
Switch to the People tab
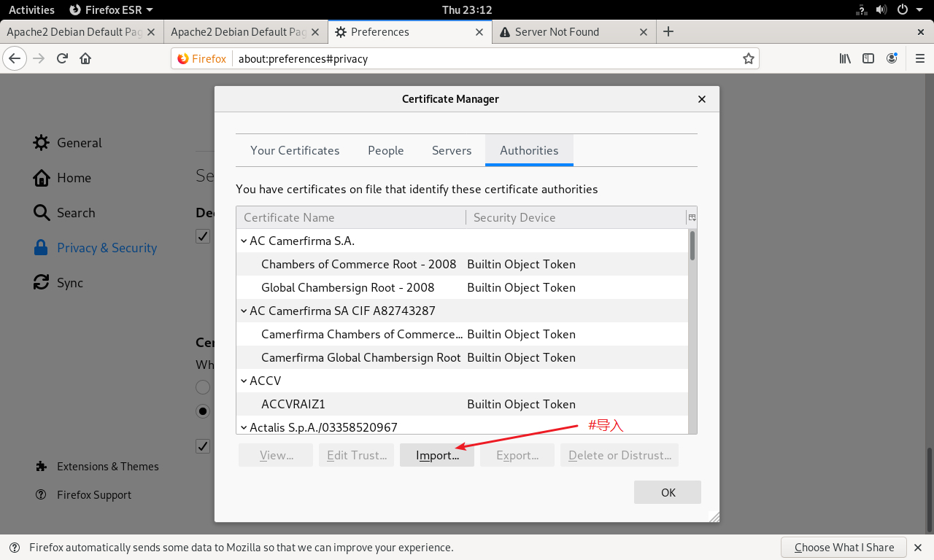coord(386,151)
